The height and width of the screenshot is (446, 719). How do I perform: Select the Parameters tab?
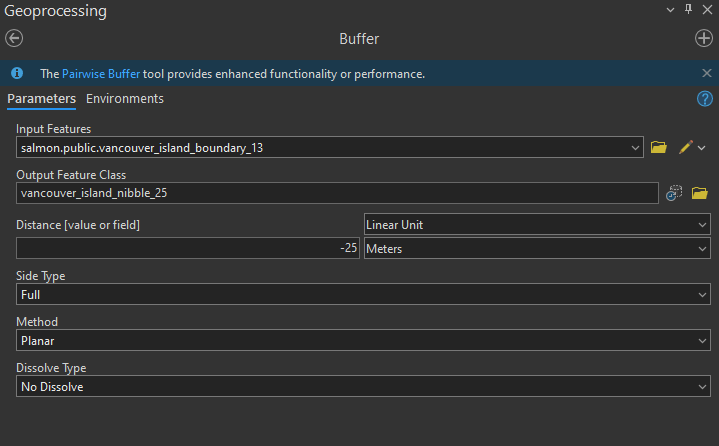[x=42, y=99]
